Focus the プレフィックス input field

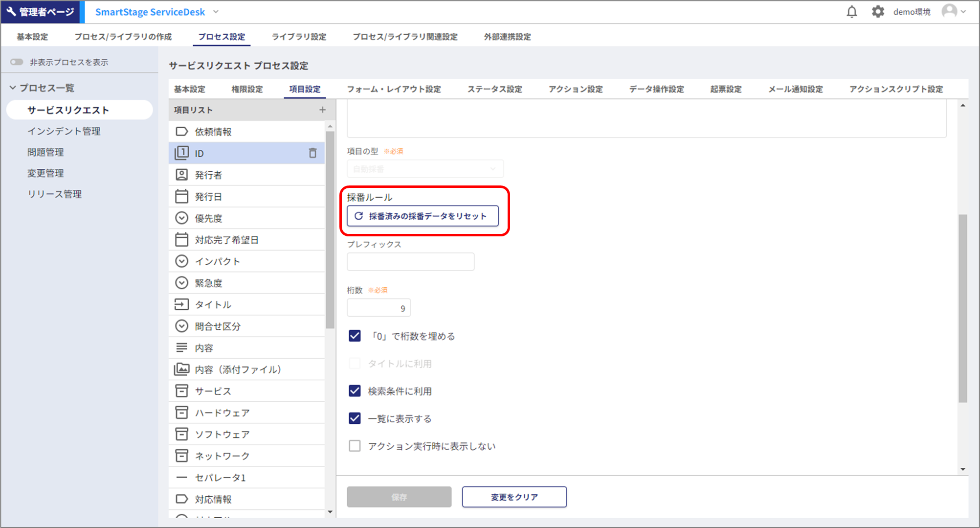point(410,262)
